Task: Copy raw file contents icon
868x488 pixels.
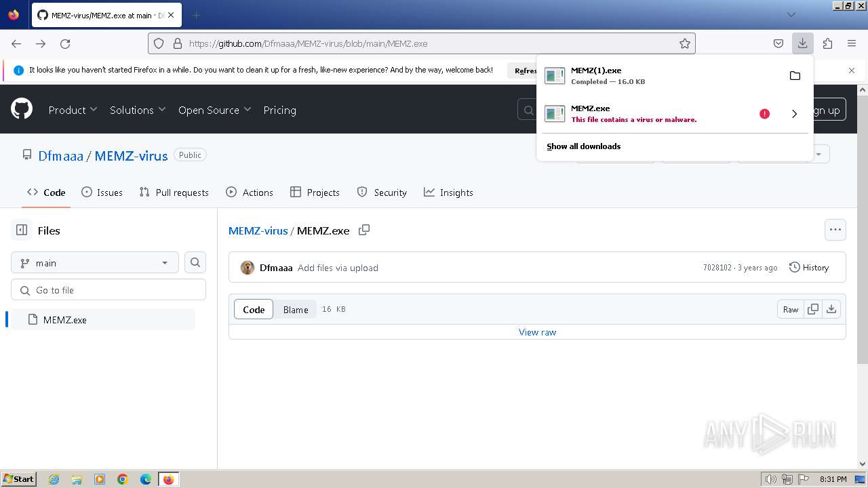Action: [x=812, y=309]
